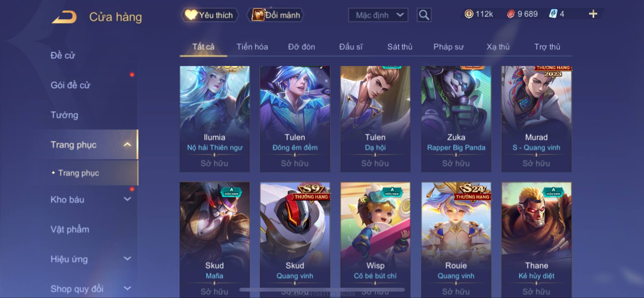Expand the Kho báu section
Image resolution: width=644 pixels, height=298 pixels.
tap(127, 199)
